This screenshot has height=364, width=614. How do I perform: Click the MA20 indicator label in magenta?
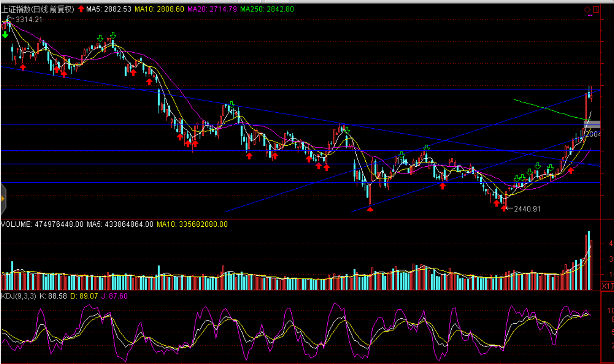coord(212,9)
